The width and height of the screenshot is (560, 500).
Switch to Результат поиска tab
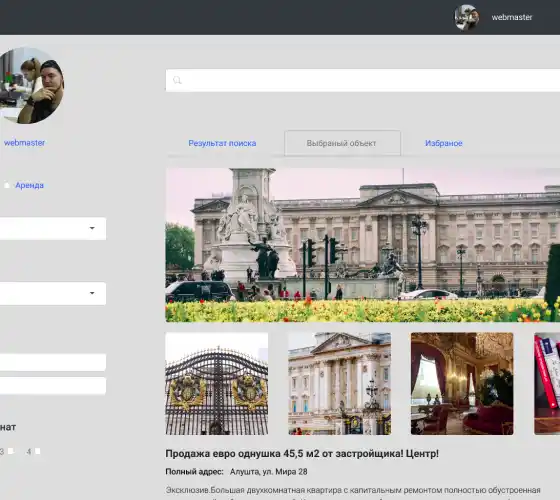click(222, 143)
